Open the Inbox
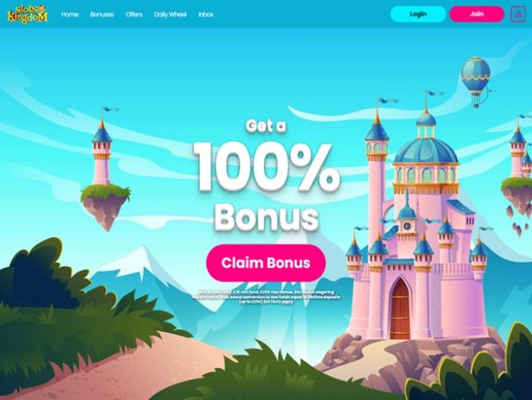 (x=206, y=14)
